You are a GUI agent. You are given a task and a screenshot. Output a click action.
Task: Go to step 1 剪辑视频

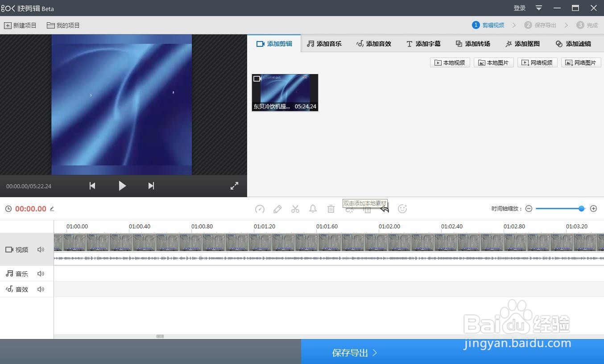pos(488,25)
